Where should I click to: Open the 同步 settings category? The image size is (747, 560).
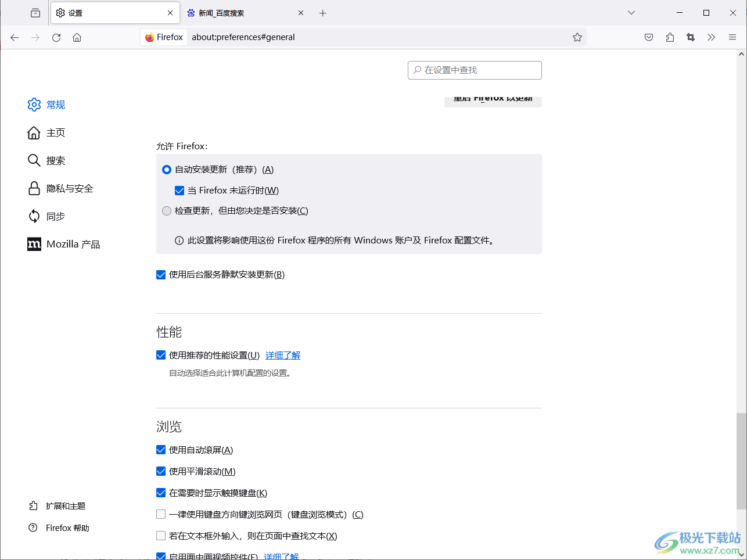pyautogui.click(x=46, y=216)
